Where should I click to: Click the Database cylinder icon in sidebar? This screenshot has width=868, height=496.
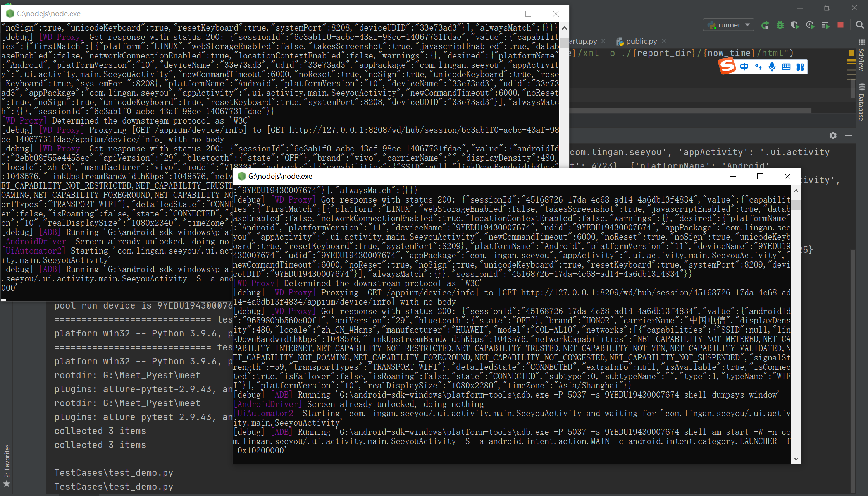point(862,87)
